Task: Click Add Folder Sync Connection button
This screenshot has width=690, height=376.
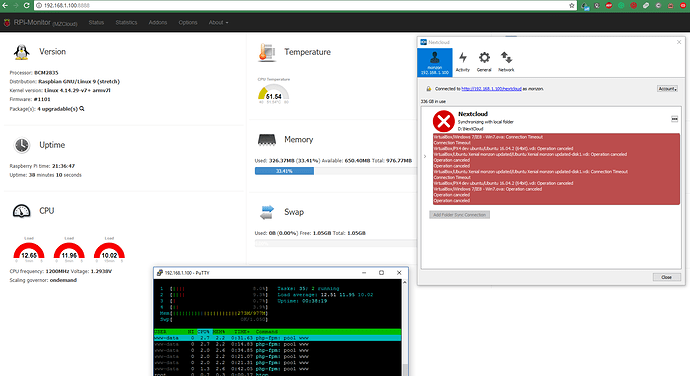Action: [x=459, y=215]
